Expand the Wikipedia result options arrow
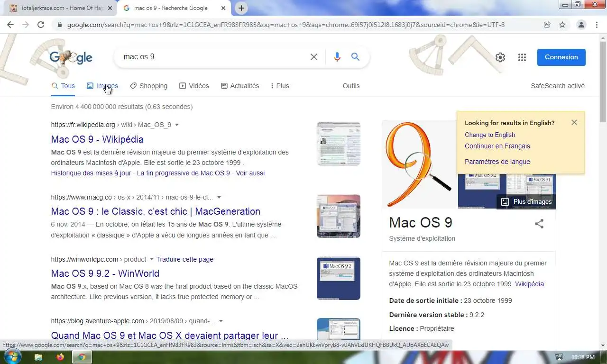This screenshot has width=607, height=364. [177, 125]
